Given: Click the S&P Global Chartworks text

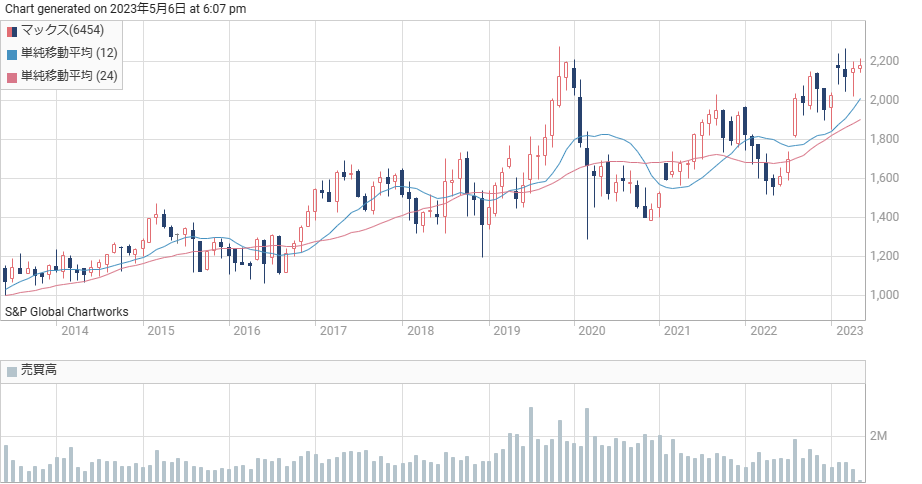Looking at the screenshot, I should pos(66,312).
